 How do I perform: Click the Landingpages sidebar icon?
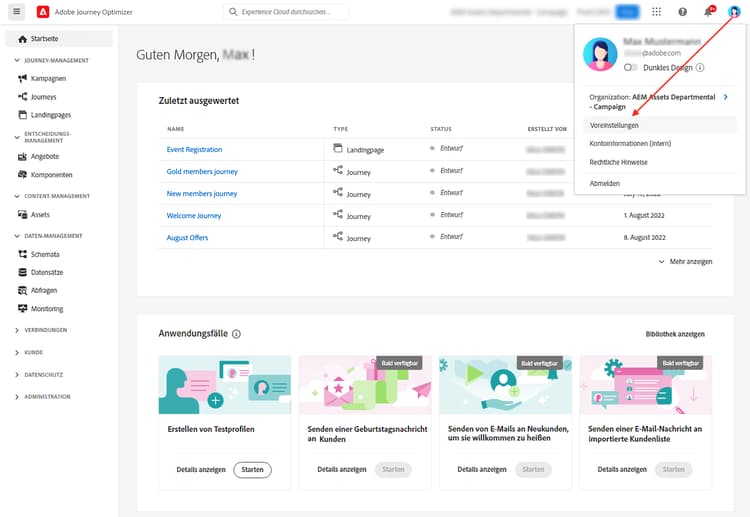point(22,115)
